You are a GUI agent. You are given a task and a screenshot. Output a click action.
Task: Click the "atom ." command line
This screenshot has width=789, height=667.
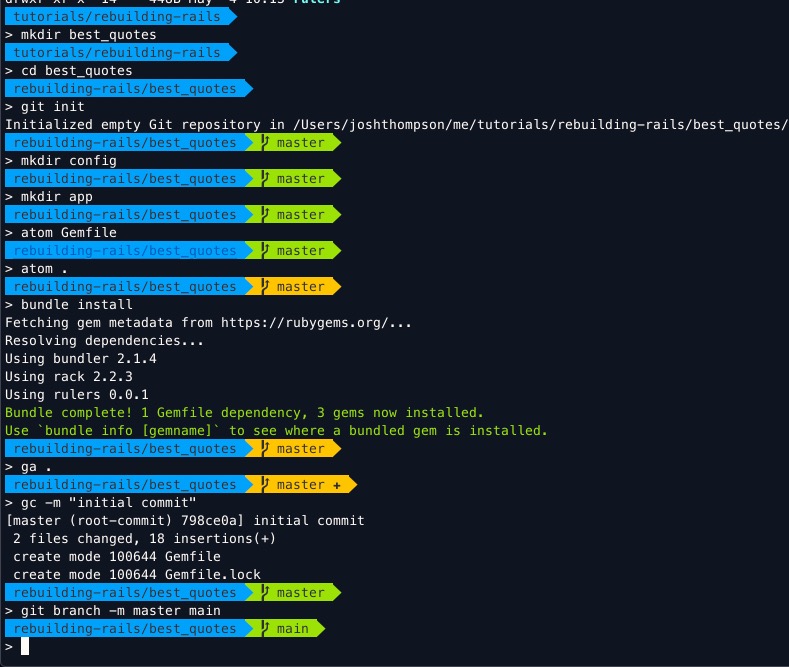(36, 269)
